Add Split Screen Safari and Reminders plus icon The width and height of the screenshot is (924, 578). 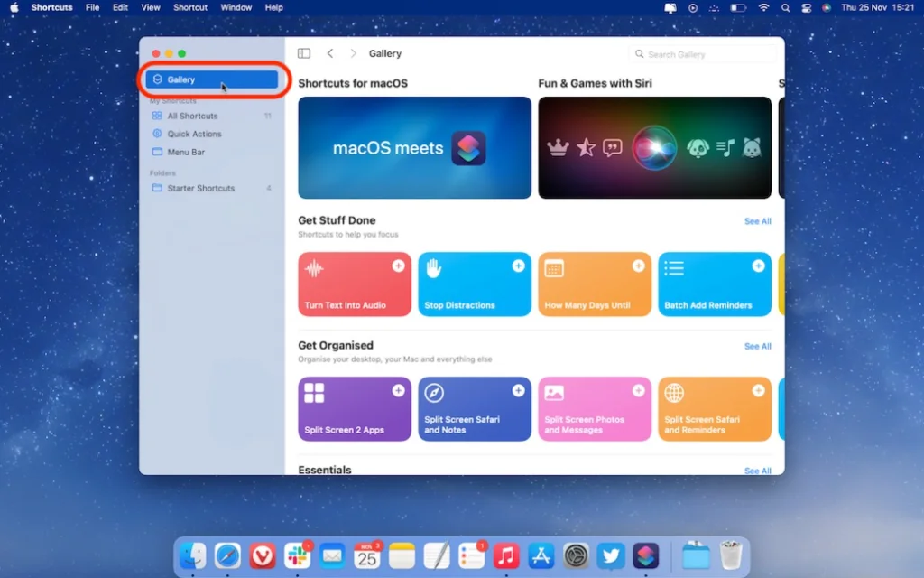click(758, 390)
